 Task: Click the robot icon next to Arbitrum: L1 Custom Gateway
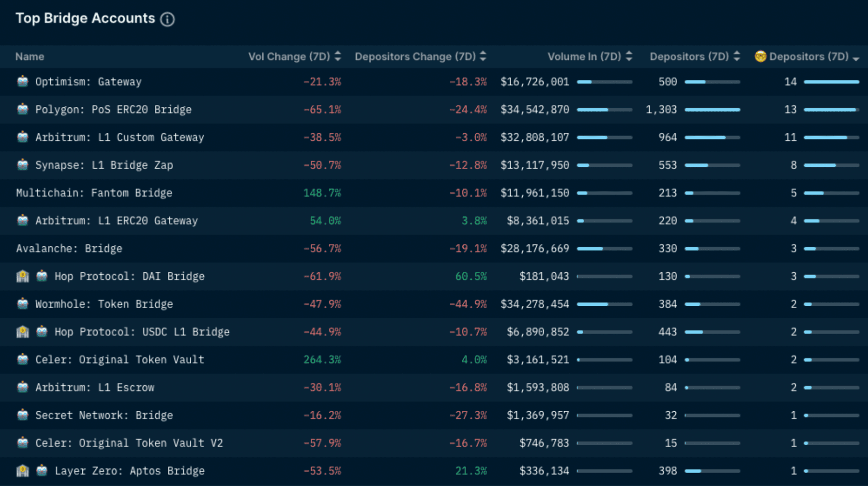point(23,137)
